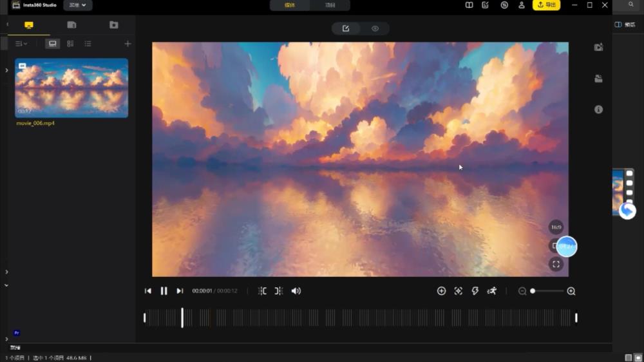Switch to list layout icon in status bar
This screenshot has width=644, height=362.
pyautogui.click(x=629, y=358)
